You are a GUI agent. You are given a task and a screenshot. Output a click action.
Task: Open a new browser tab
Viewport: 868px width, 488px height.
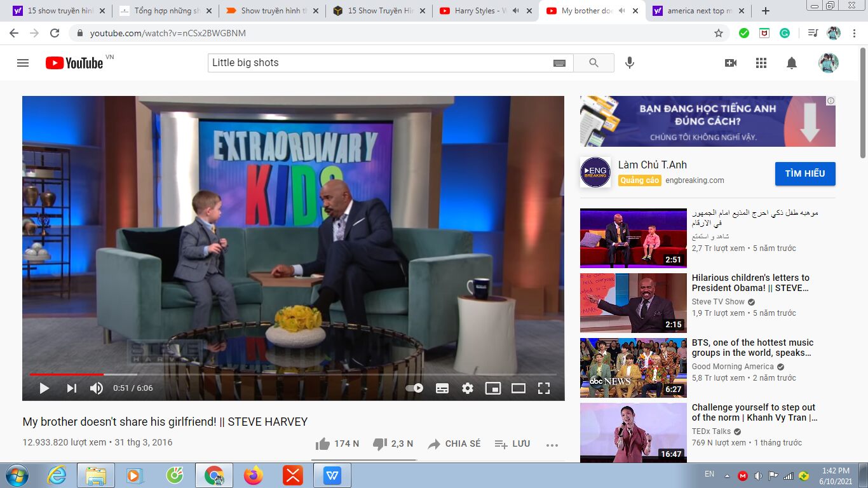[766, 11]
